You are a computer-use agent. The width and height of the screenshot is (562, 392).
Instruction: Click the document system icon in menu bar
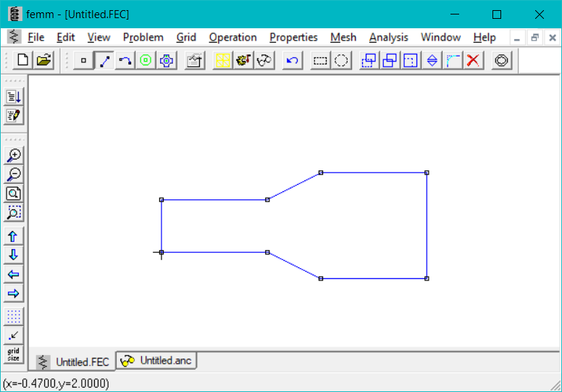14,36
